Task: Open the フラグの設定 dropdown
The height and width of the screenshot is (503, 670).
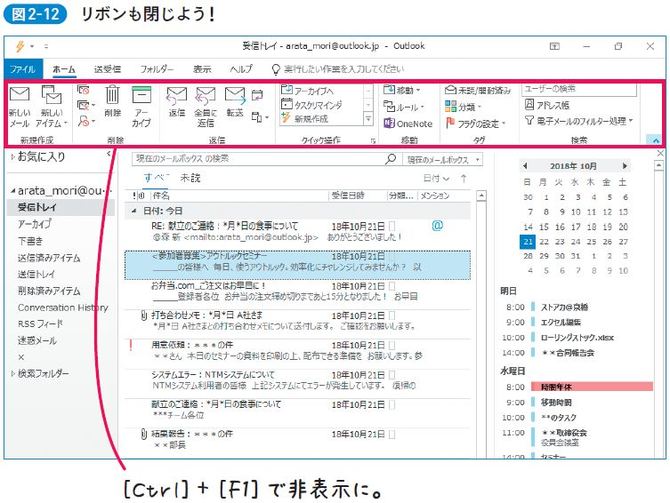Action: pyautogui.click(x=476, y=124)
